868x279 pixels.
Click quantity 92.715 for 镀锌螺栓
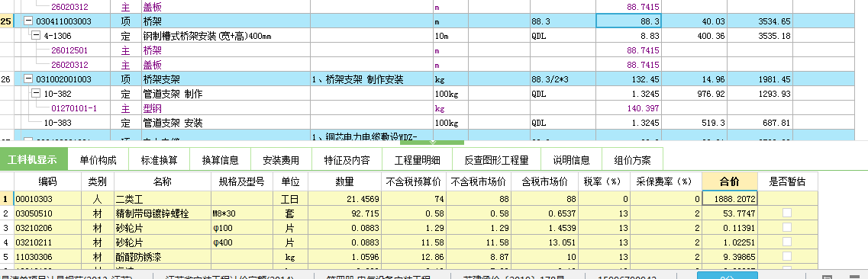coord(344,213)
